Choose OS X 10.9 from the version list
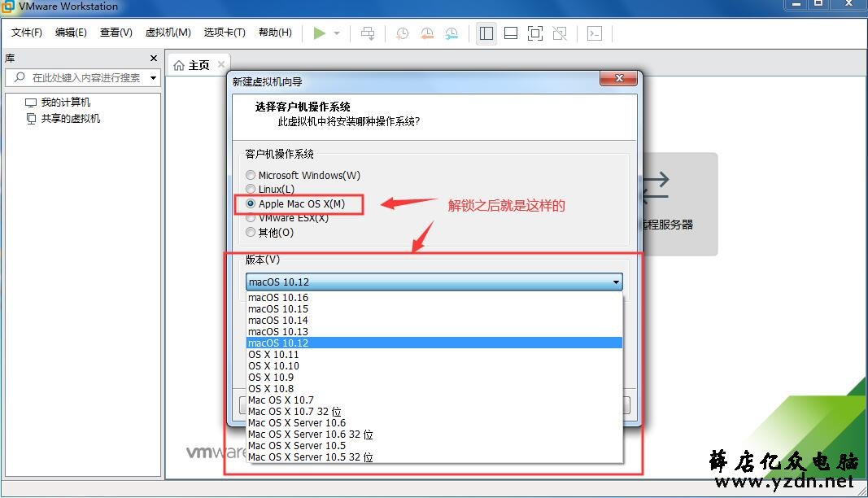The width and height of the screenshot is (868, 498). point(434,378)
